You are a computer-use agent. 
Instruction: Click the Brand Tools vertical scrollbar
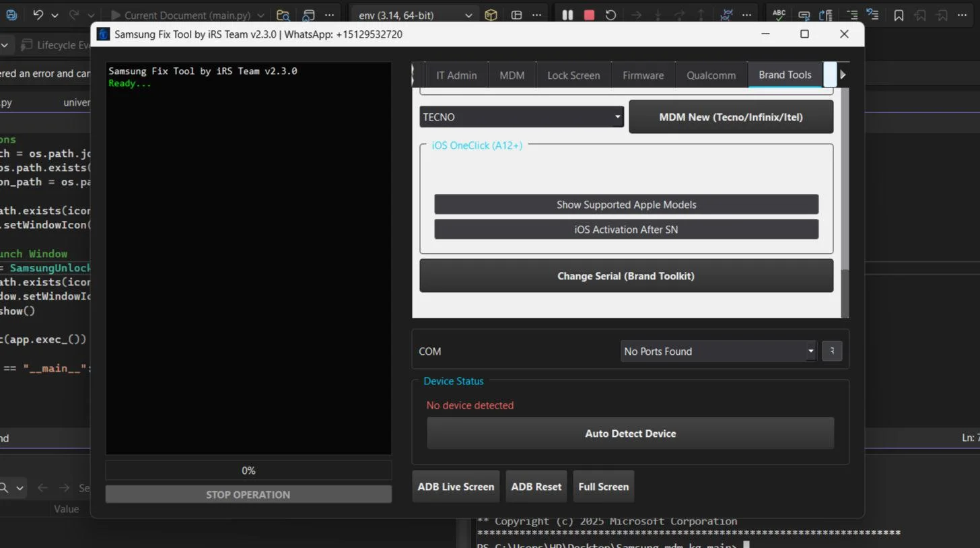tap(845, 289)
